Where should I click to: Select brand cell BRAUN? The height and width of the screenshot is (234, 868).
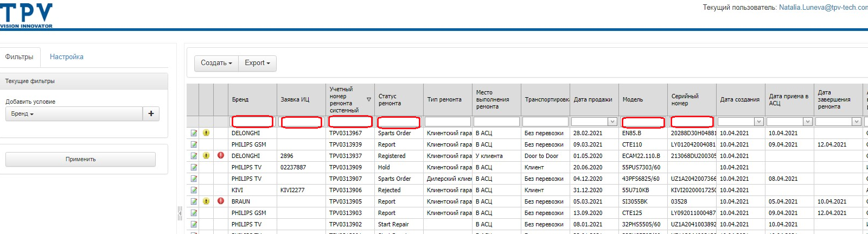click(252, 201)
